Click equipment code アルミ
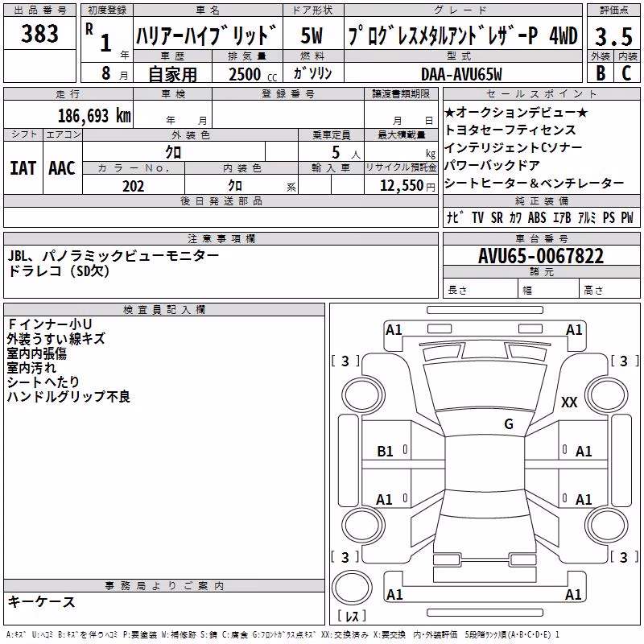The image size is (644, 644). [x=587, y=217]
